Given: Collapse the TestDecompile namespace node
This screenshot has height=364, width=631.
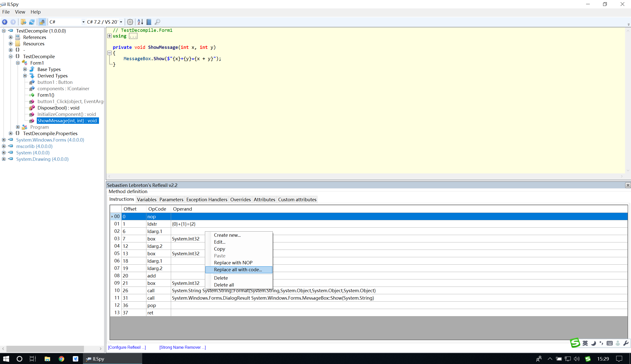Looking at the screenshot, I should pyautogui.click(x=11, y=56).
